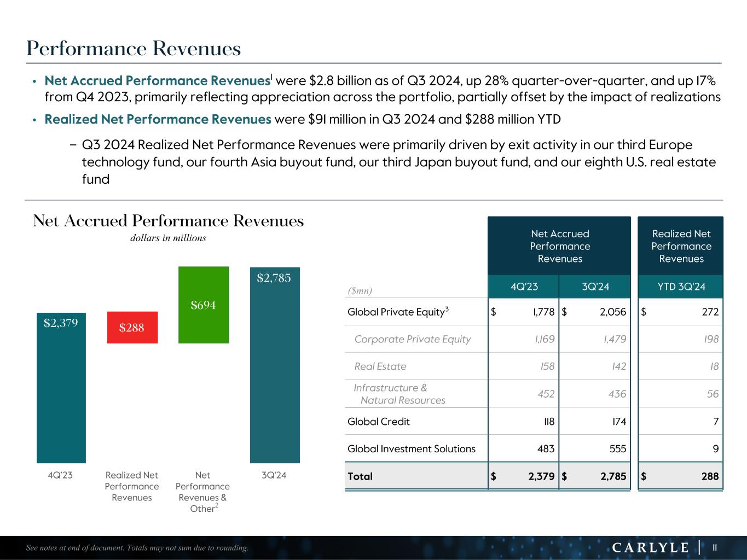The width and height of the screenshot is (747, 560).
Task: Click the Realized Net Performance Revenues table header
Action: pyautogui.click(x=681, y=246)
